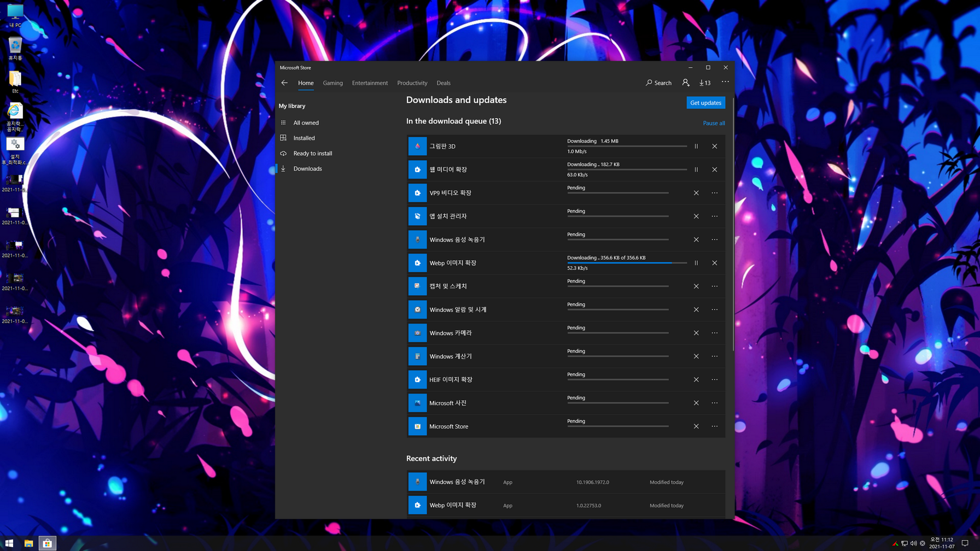Open more options for Microsoft 사진
Image resolution: width=980 pixels, height=551 pixels.
coord(715,403)
